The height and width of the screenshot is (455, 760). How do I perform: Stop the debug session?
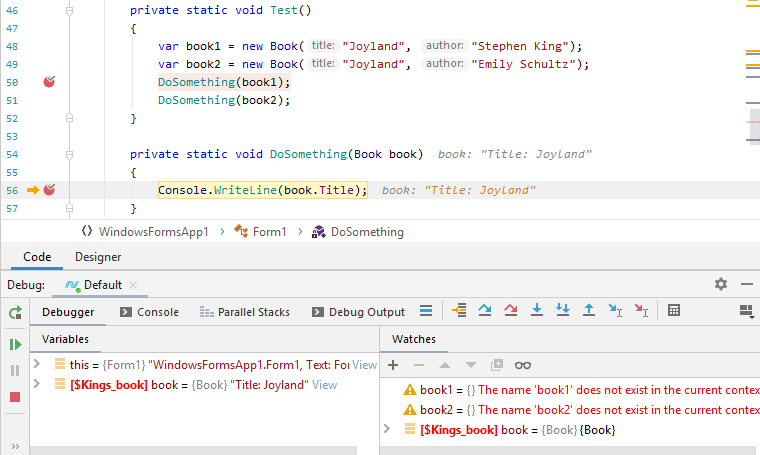(x=15, y=397)
